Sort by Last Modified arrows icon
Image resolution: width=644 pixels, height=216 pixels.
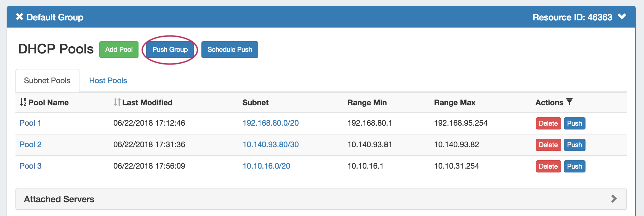[117, 102]
